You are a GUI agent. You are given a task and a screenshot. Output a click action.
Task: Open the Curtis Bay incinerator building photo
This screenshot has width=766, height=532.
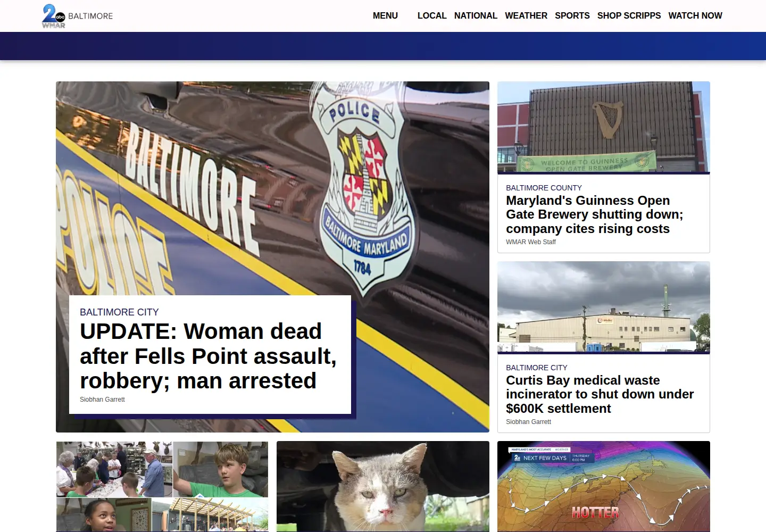(x=604, y=306)
